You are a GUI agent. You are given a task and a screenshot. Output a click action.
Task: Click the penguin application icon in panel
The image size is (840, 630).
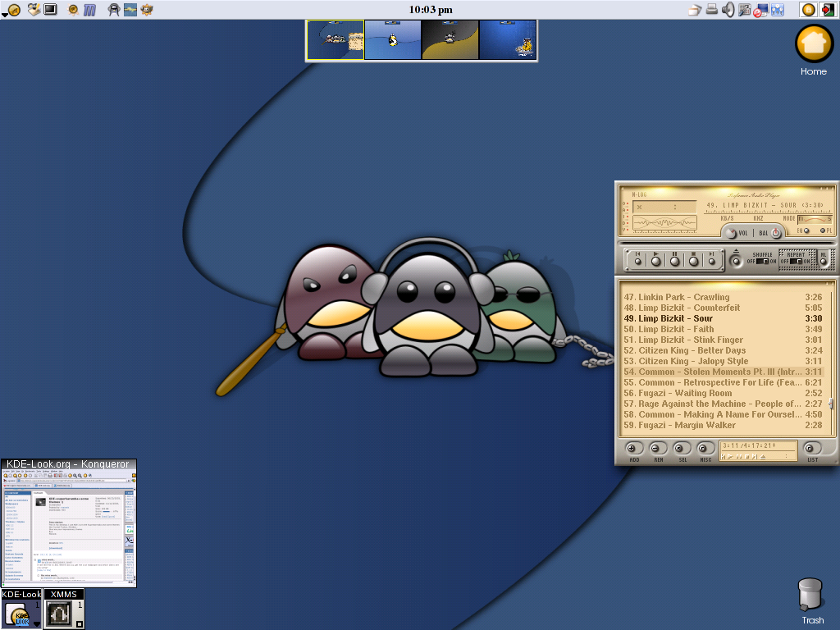click(113, 10)
